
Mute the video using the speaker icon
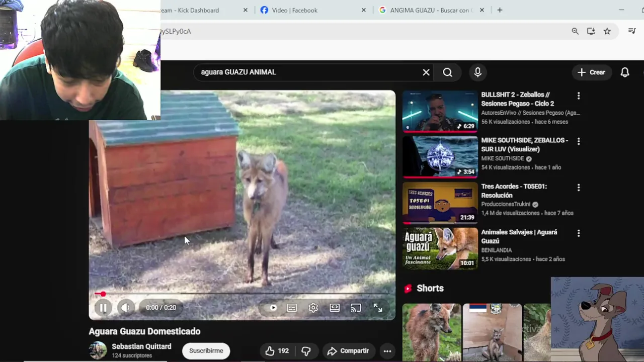(x=125, y=308)
